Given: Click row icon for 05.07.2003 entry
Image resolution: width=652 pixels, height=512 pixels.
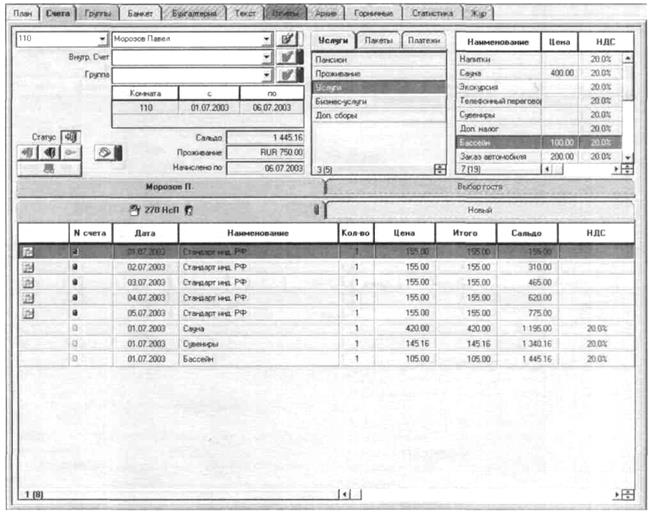Looking at the screenshot, I should (28, 313).
